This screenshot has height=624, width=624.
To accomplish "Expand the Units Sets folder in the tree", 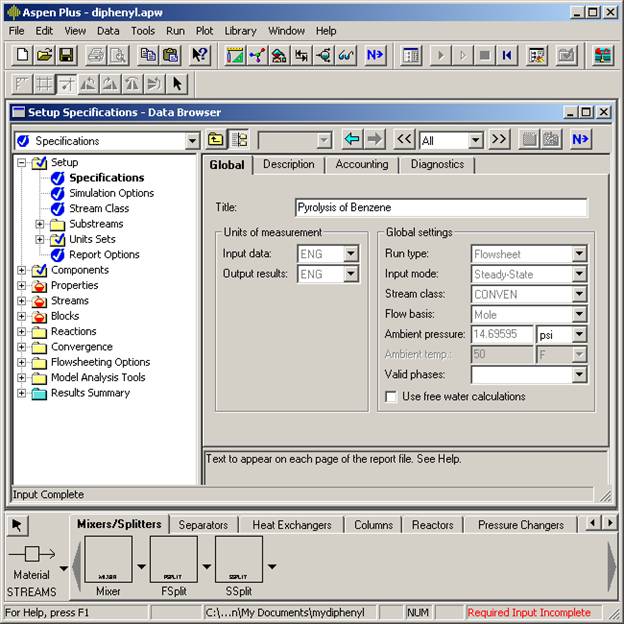I will [x=40, y=239].
